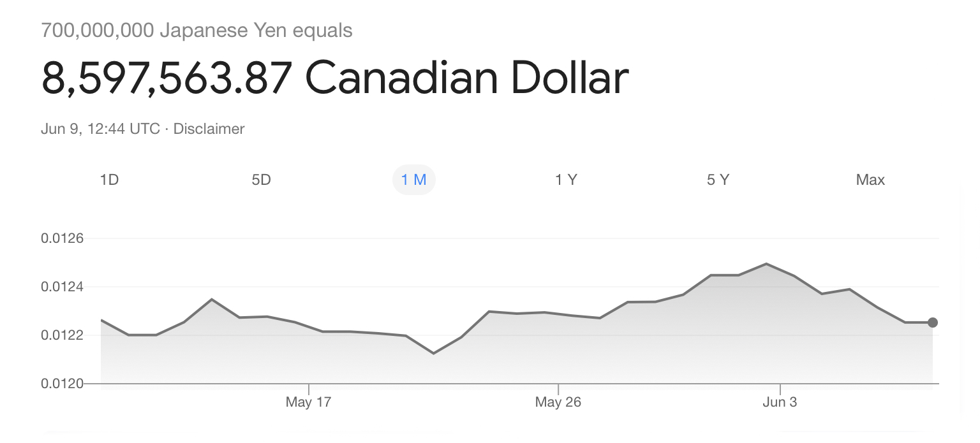
Task: Click the 0.0126 y-axis label
Action: [x=63, y=239]
